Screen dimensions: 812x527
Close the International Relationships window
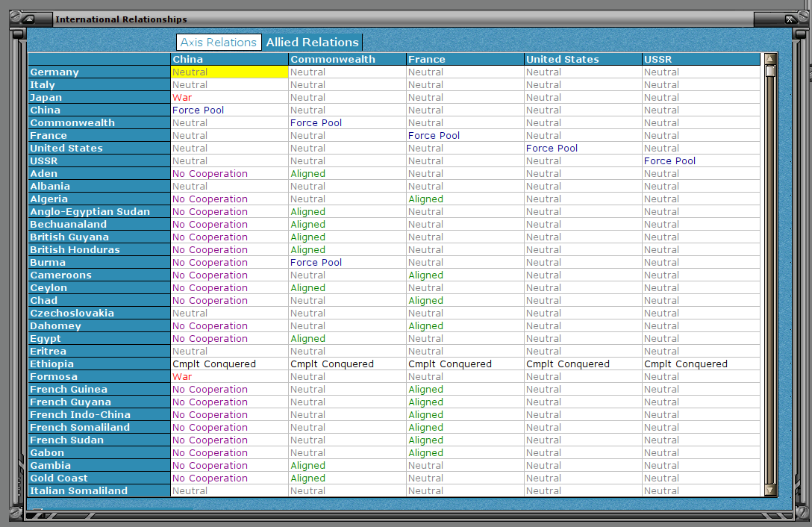[790, 19]
